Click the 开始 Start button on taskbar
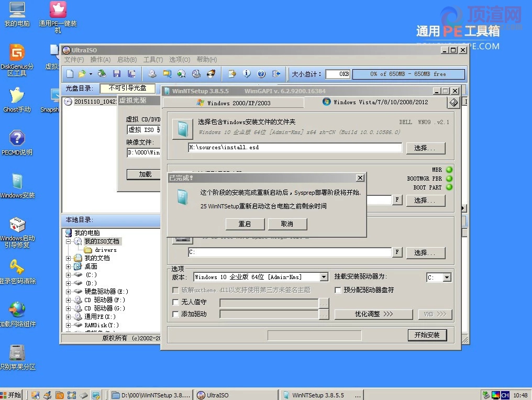The image size is (532, 400). 11,395
